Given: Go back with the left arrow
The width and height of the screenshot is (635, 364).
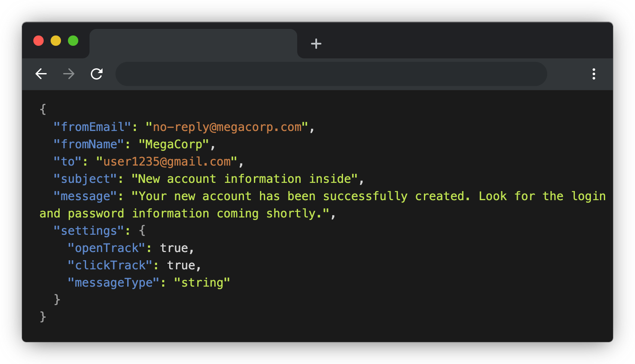Looking at the screenshot, I should (41, 74).
